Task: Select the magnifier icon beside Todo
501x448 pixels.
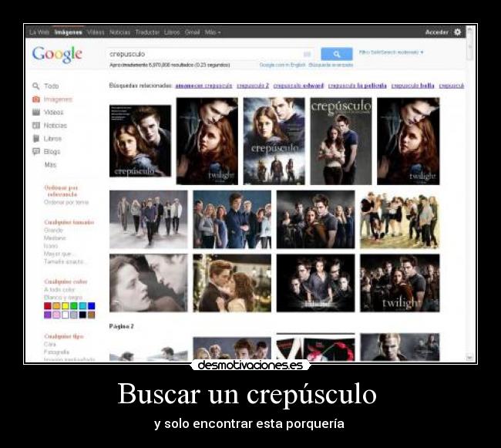Action: click(35, 86)
